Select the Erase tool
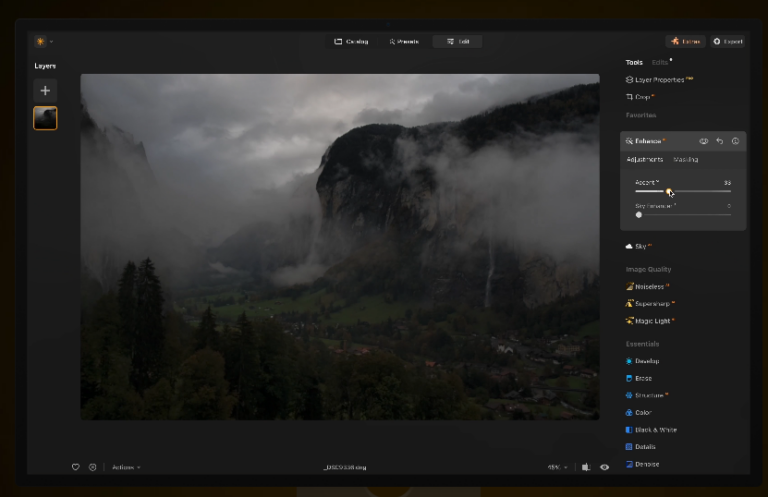The image size is (768, 497). pyautogui.click(x=643, y=378)
